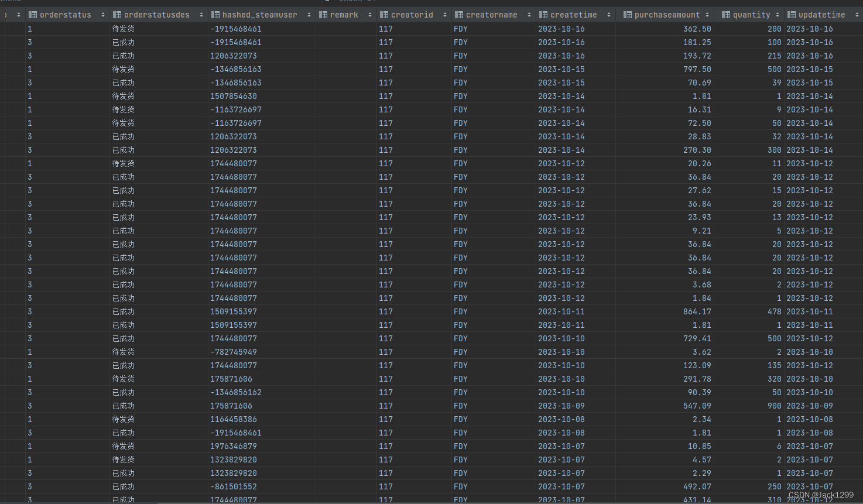The width and height of the screenshot is (863, 504).
Task: Select purchase amount cell 181.25
Action: coord(697,42)
